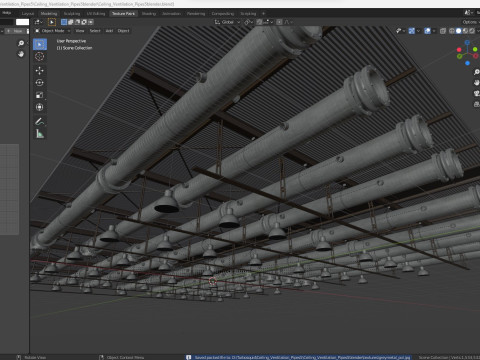The image size is (480, 360).
Task: Open the UV Editing workspace tab
Action: [96, 14]
